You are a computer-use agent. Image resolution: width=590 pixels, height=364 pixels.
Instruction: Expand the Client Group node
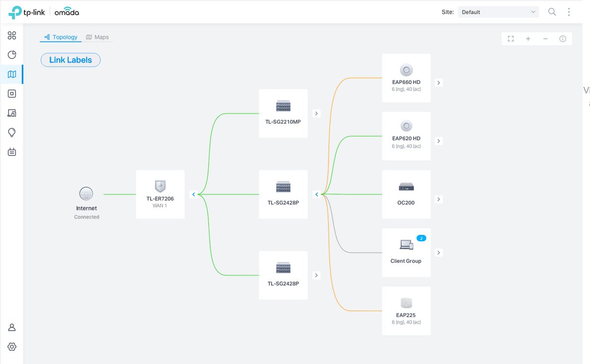coord(438,253)
